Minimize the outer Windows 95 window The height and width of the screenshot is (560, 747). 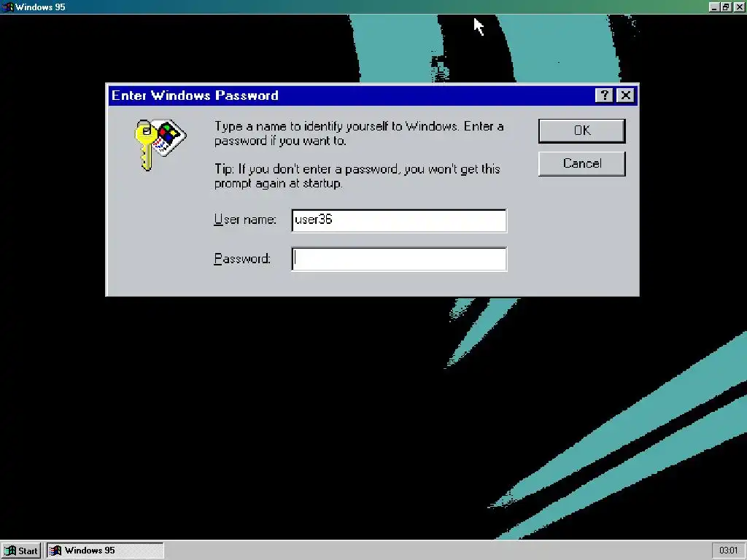[714, 7]
